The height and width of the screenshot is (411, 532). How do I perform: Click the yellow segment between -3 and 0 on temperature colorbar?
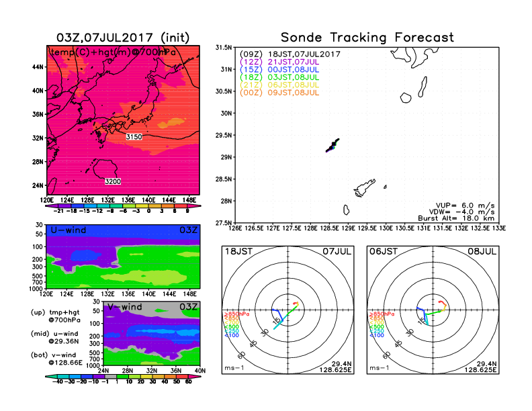click(142, 206)
